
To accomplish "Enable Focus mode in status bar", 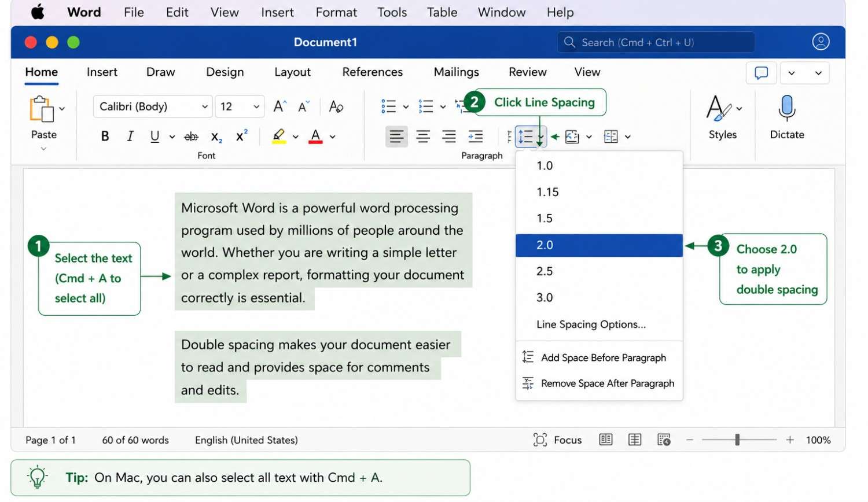I will point(557,440).
